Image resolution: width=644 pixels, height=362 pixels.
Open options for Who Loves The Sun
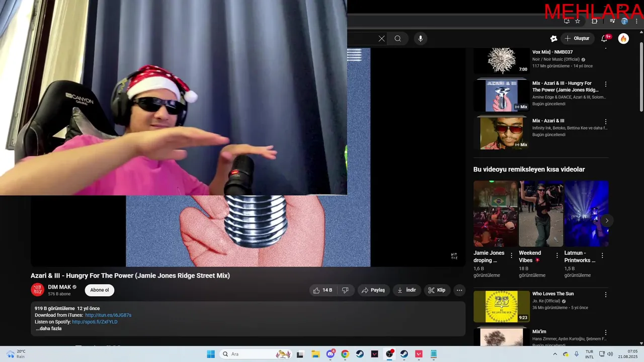[606, 295]
